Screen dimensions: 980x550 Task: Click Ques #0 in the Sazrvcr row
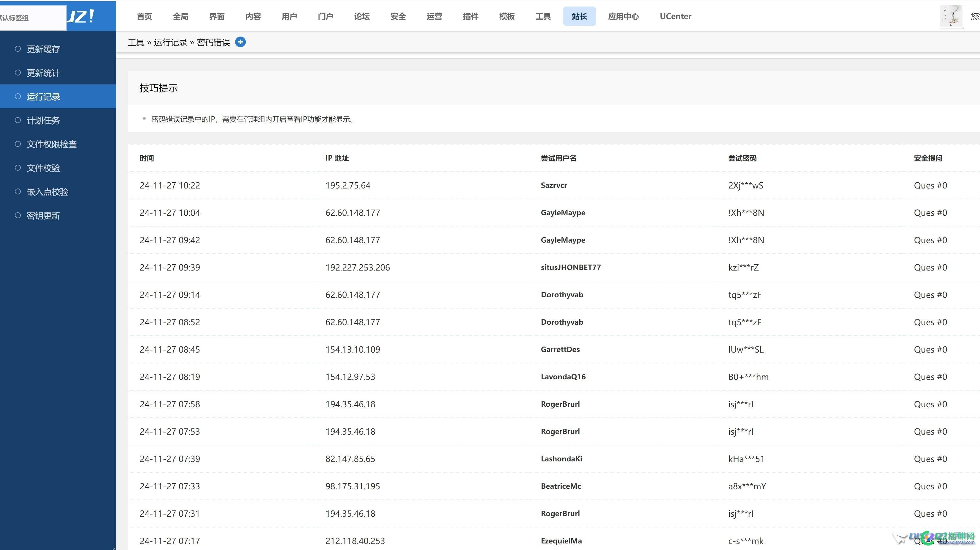(930, 185)
